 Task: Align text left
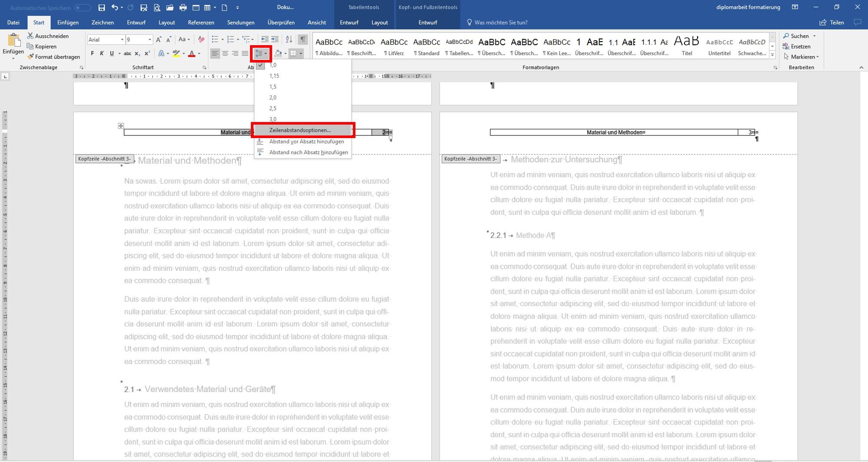[215, 53]
